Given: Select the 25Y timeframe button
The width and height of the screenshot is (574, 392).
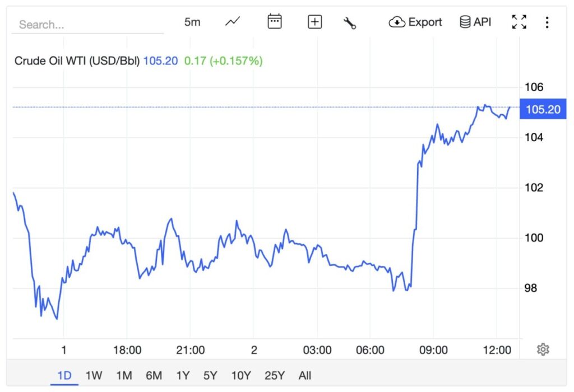Looking at the screenshot, I should pyautogui.click(x=274, y=376).
